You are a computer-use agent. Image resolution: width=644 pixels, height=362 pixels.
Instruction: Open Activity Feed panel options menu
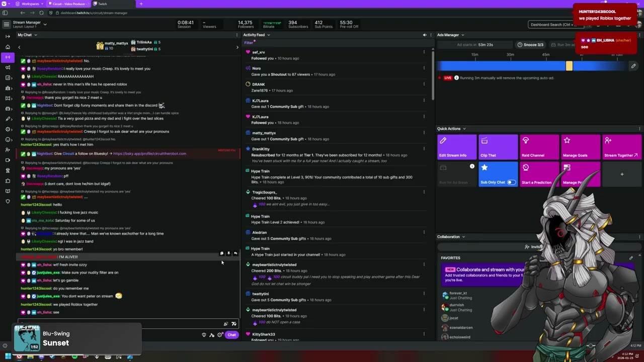[x=430, y=35]
